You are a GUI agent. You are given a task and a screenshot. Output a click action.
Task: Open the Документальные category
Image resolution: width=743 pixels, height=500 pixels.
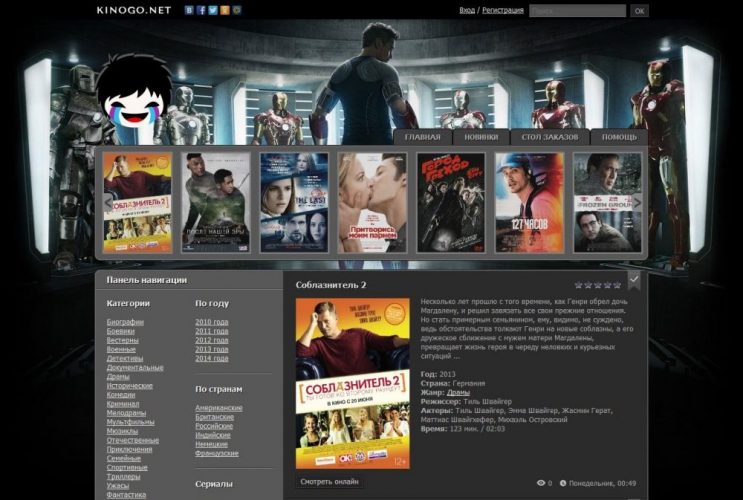(135, 367)
